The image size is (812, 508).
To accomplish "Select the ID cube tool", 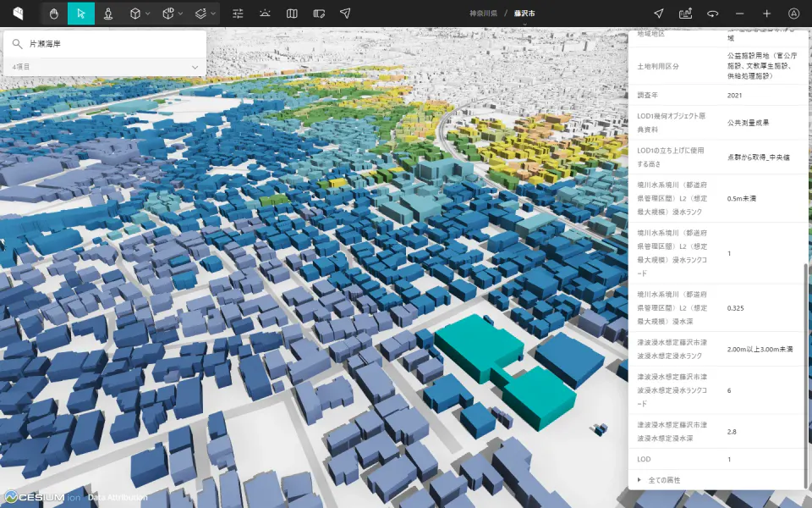I will pyautogui.click(x=167, y=14).
